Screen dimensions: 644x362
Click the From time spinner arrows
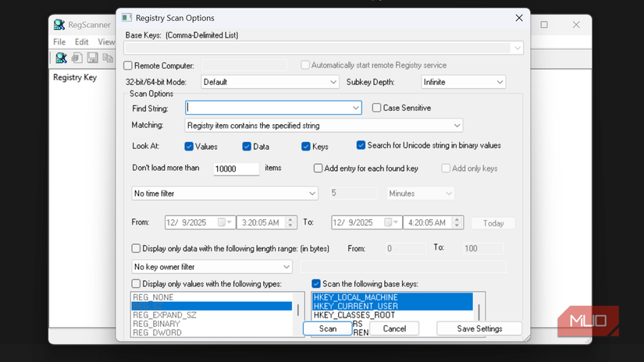pyautogui.click(x=290, y=222)
